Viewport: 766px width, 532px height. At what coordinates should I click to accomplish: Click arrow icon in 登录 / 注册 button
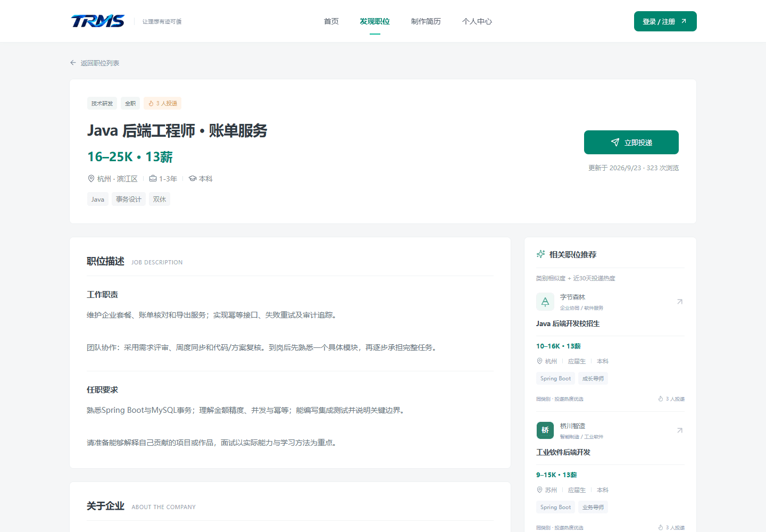[x=684, y=21]
